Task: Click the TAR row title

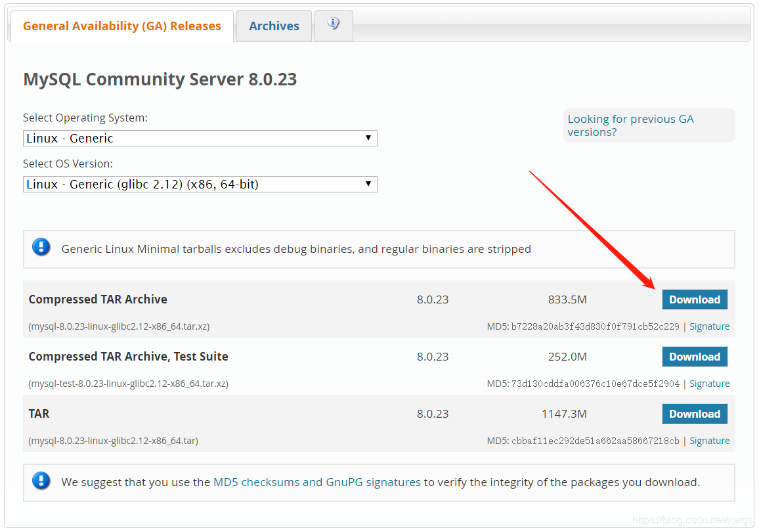Action: [39, 414]
